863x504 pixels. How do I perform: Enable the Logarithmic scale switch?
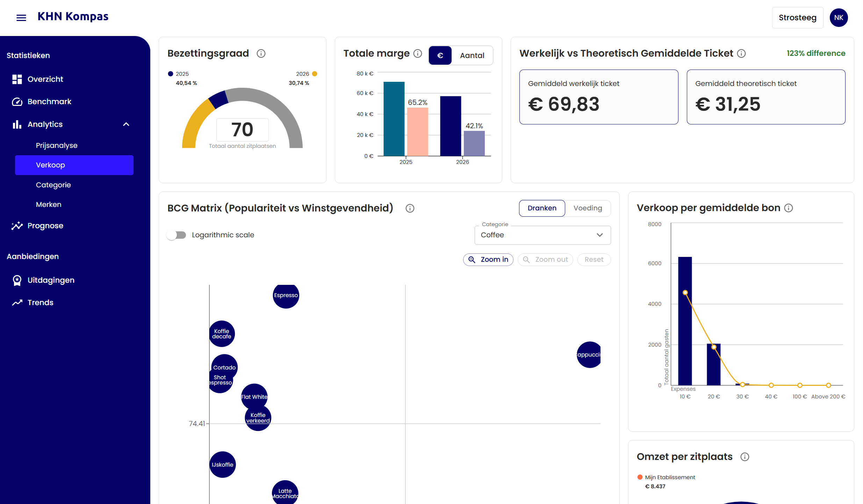coord(177,235)
